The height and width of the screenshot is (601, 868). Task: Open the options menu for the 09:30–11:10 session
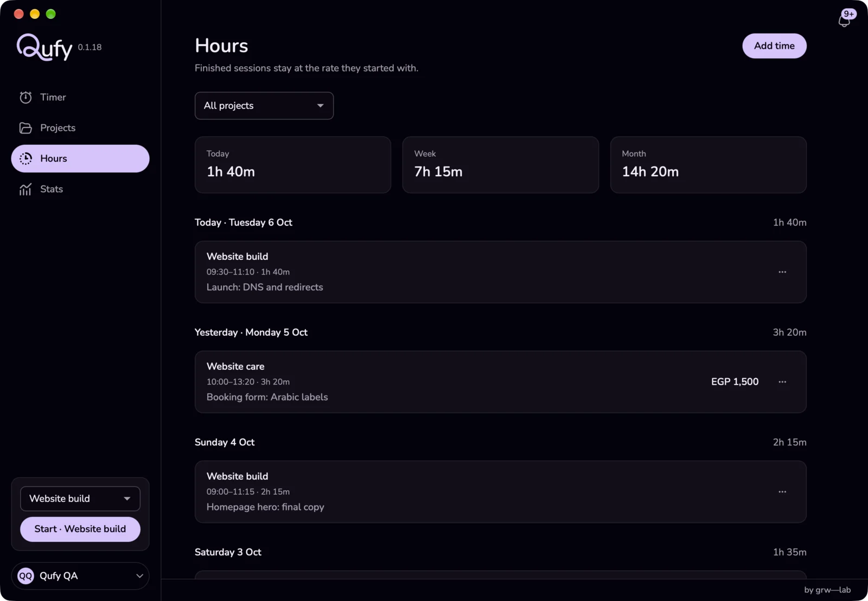click(782, 272)
